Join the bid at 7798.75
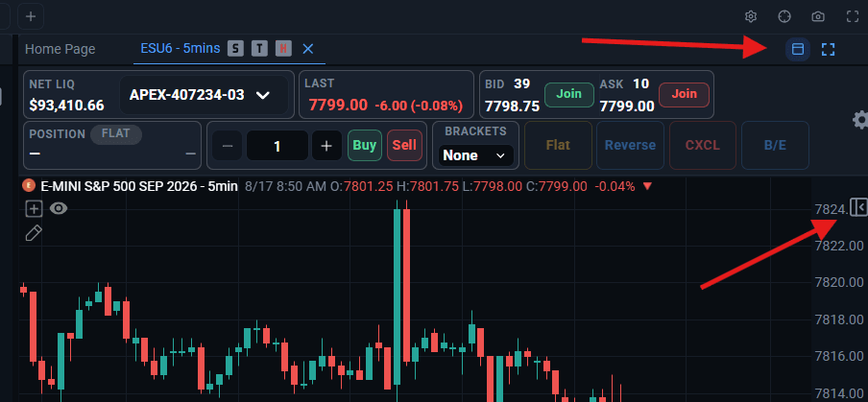The image size is (868, 402). [568, 94]
